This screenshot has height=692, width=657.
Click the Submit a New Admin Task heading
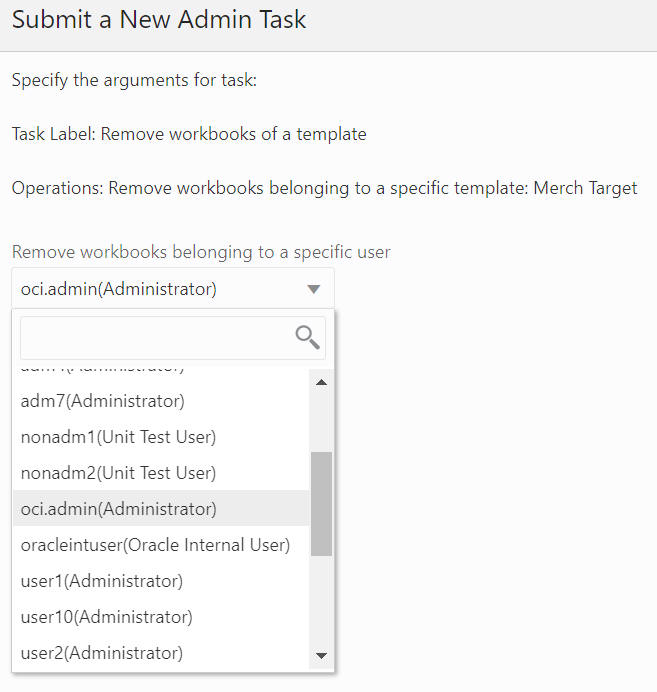(x=159, y=20)
